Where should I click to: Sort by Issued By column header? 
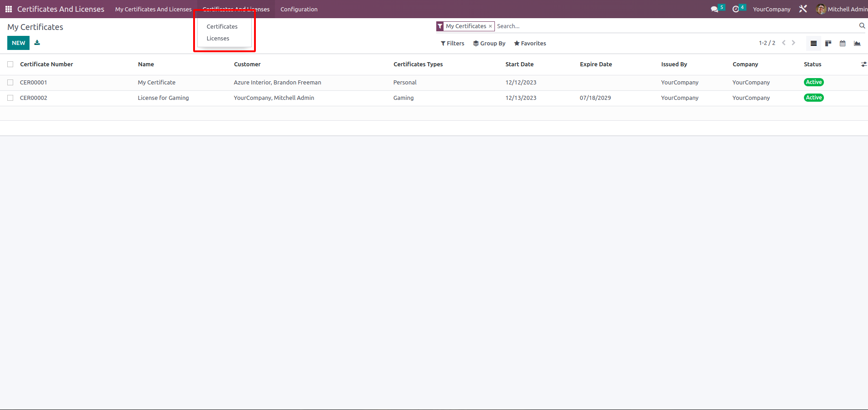click(x=674, y=64)
